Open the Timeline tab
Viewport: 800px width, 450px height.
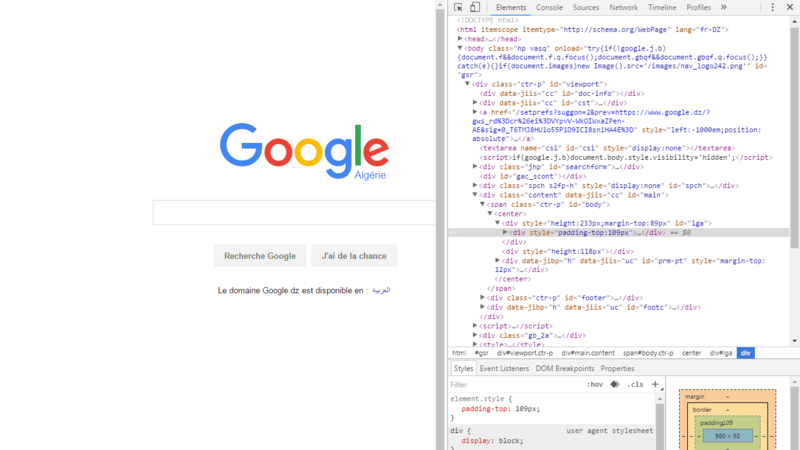click(x=662, y=7)
